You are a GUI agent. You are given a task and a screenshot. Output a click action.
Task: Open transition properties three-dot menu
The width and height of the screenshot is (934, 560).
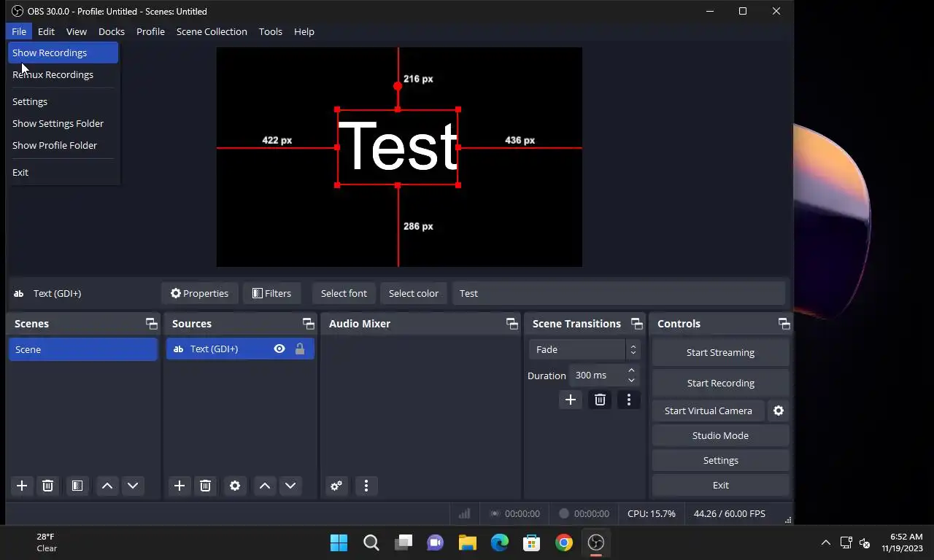pos(629,400)
